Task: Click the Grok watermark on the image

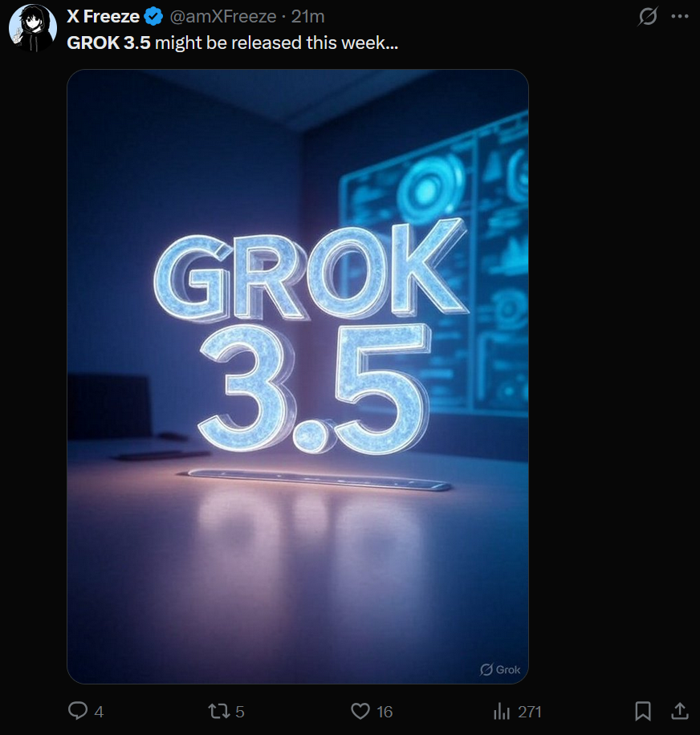Action: (x=500, y=669)
